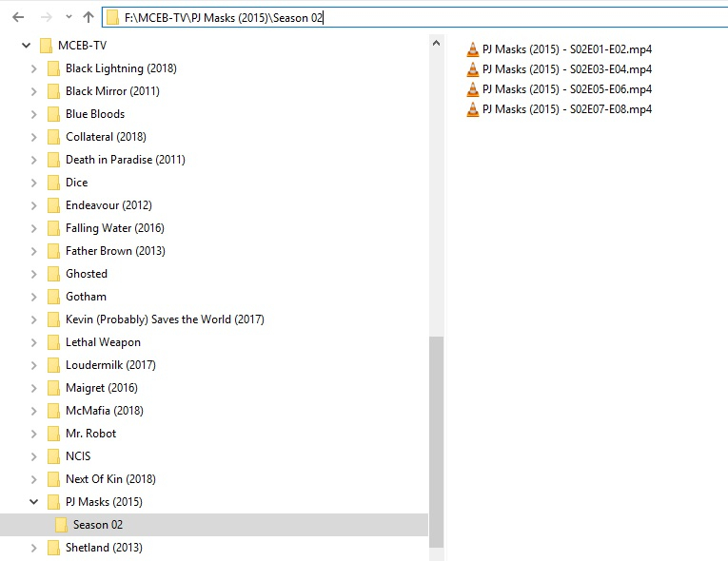Click the tree pane scrollbar thumb
The image size is (728, 561).
pyautogui.click(x=437, y=442)
